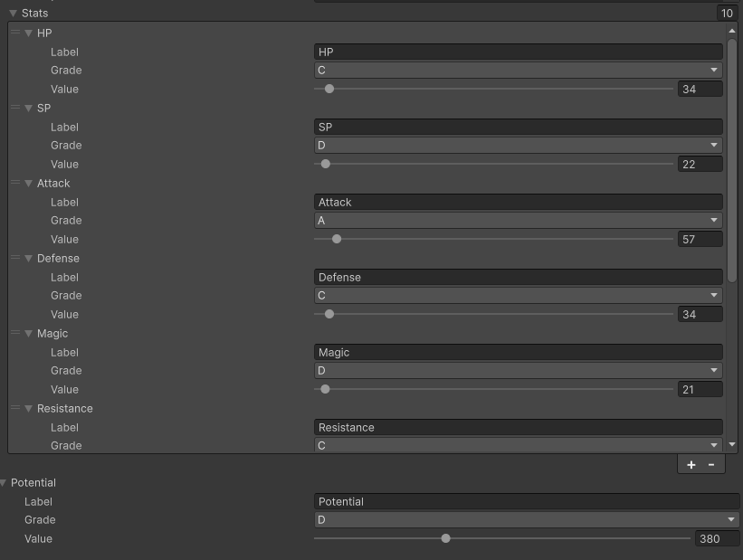
Task: Open the HP Grade dropdown
Action: point(518,71)
